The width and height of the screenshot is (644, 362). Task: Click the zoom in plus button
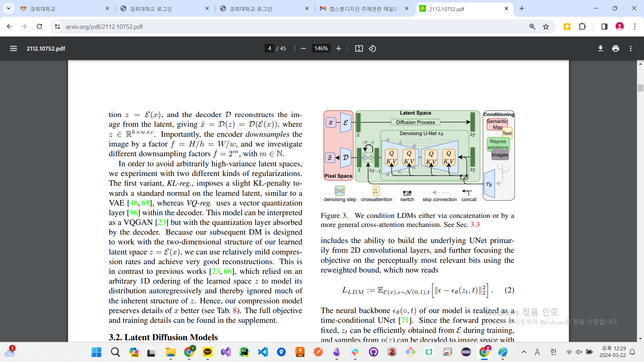click(x=338, y=49)
